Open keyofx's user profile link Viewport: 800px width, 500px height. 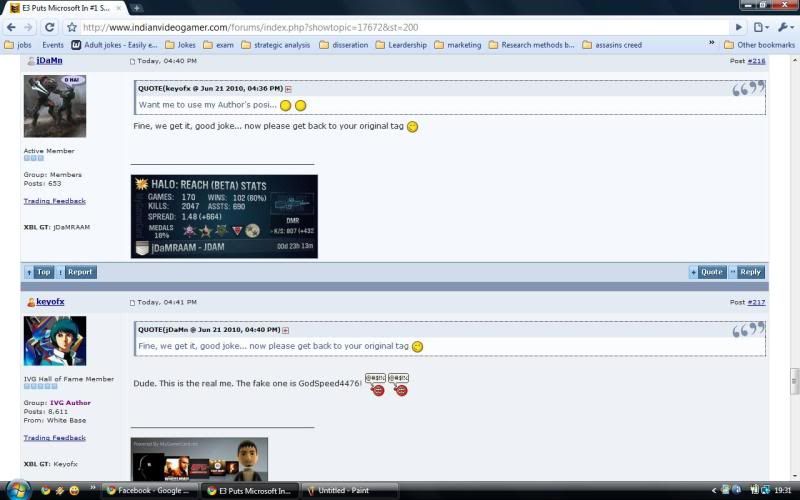[50, 302]
